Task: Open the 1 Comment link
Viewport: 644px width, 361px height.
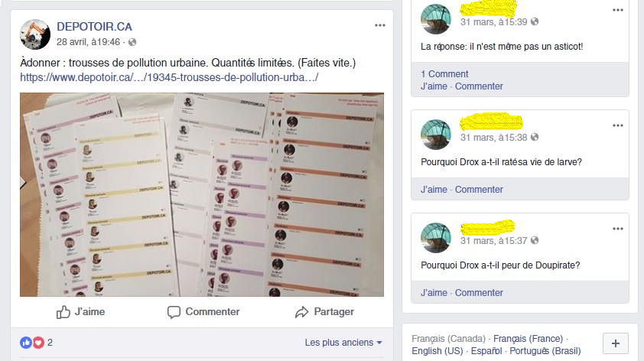Action: pyautogui.click(x=444, y=74)
